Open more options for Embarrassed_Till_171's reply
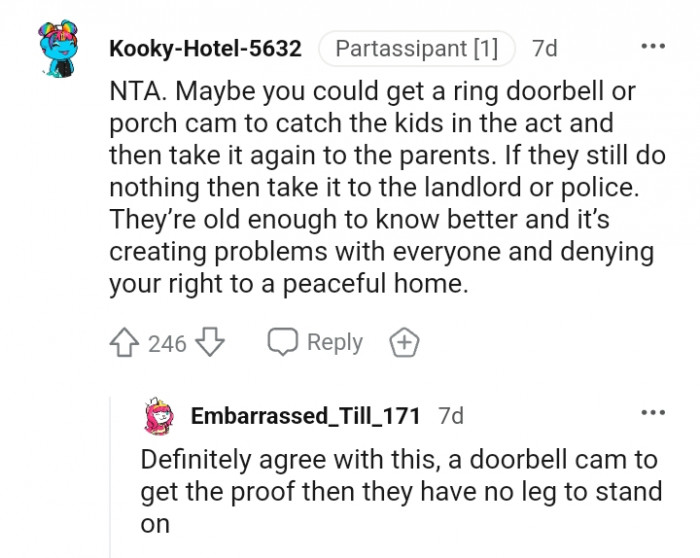This screenshot has height=558, width=700. 652,413
